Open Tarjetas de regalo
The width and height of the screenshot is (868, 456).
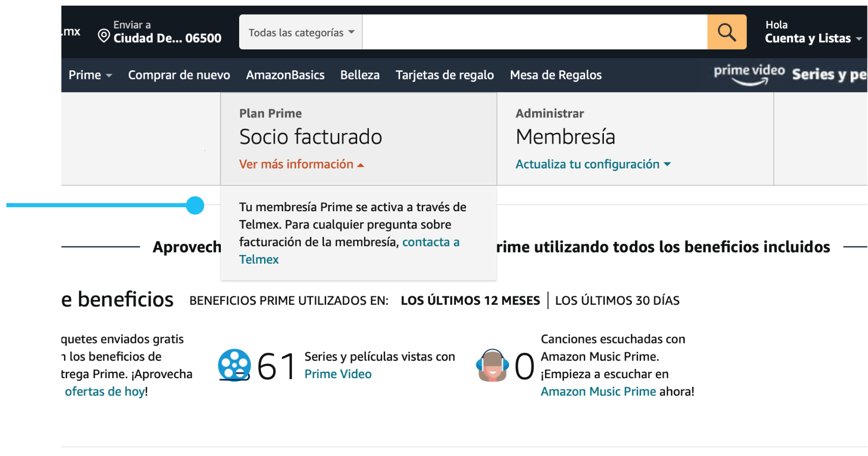tap(445, 75)
